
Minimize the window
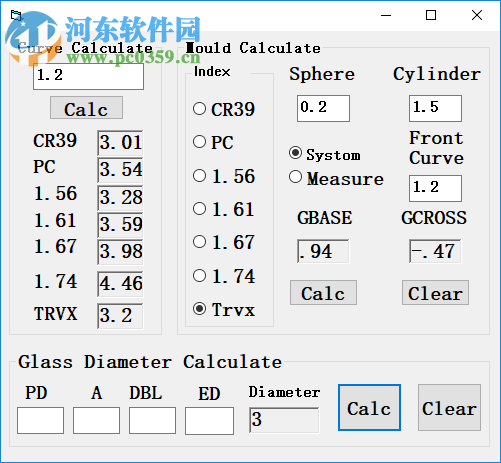[386, 15]
